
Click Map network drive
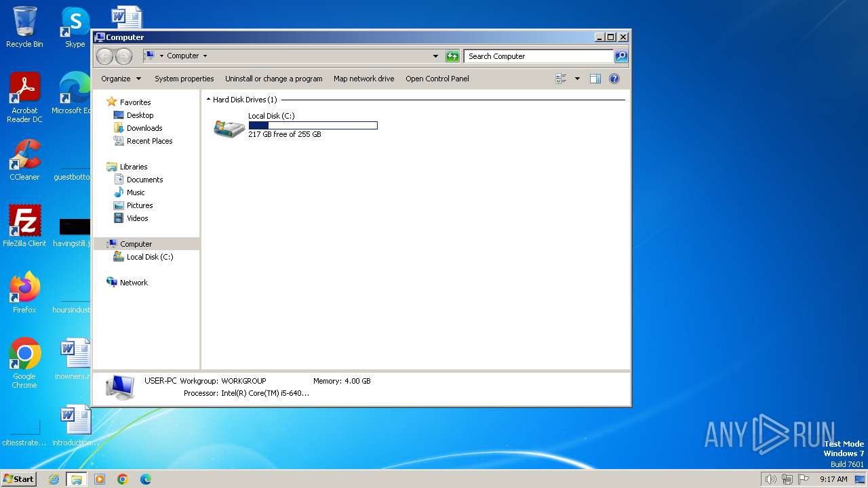coord(364,79)
